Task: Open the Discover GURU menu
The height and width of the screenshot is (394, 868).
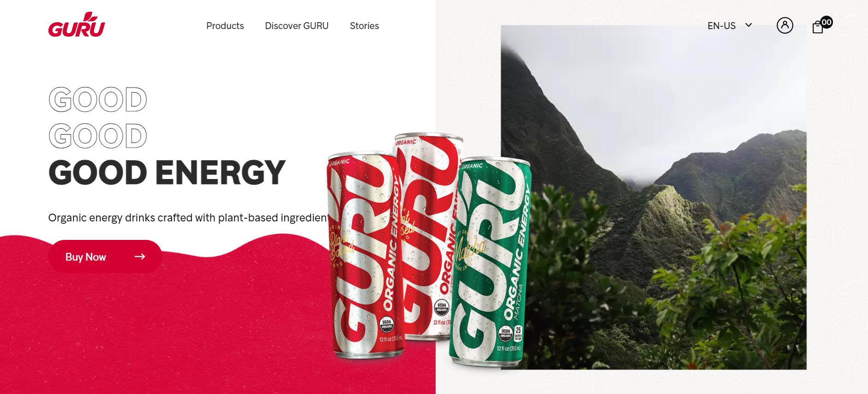Action: 297,26
